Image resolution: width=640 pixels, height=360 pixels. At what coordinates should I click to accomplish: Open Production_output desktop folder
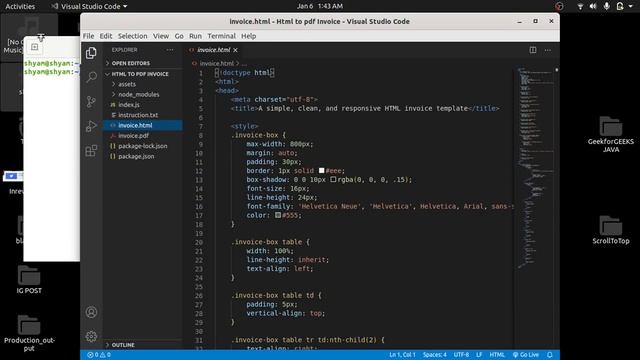click(29, 333)
